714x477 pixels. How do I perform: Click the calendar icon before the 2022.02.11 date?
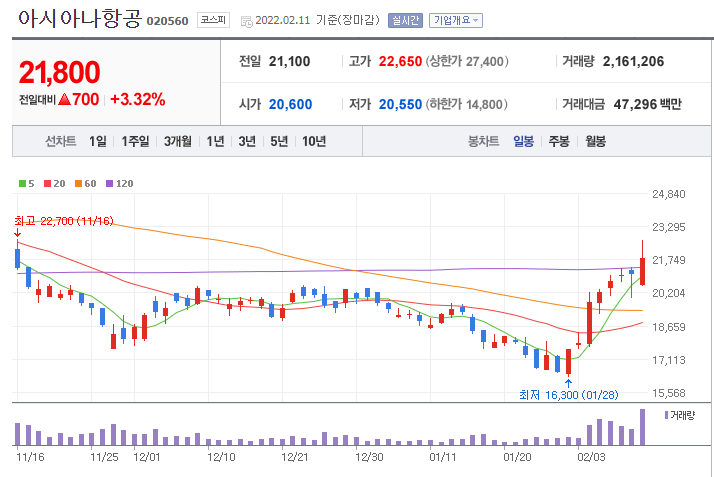246,21
